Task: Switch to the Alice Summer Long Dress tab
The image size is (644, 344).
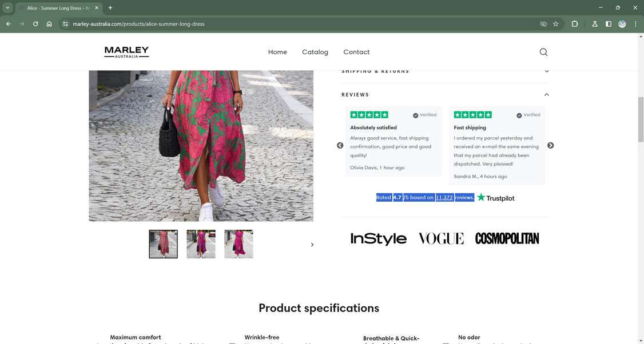Action: pos(57,8)
